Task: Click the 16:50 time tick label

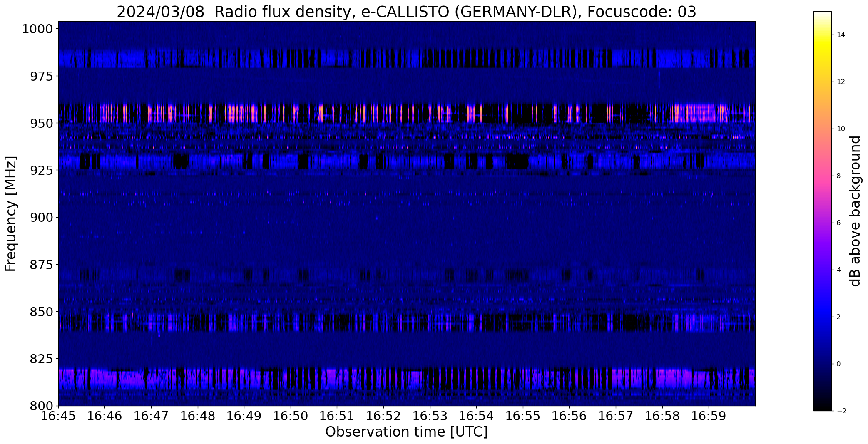Action: [x=291, y=416]
